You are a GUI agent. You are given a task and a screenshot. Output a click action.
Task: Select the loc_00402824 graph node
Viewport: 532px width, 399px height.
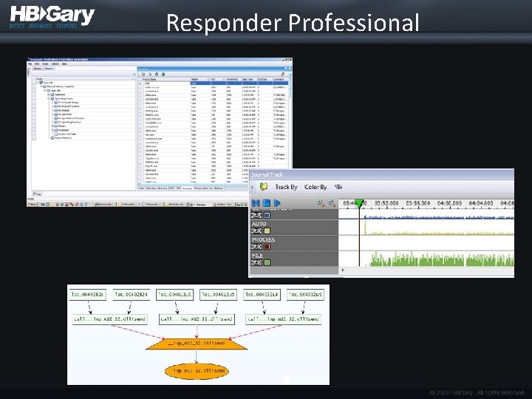132,295
